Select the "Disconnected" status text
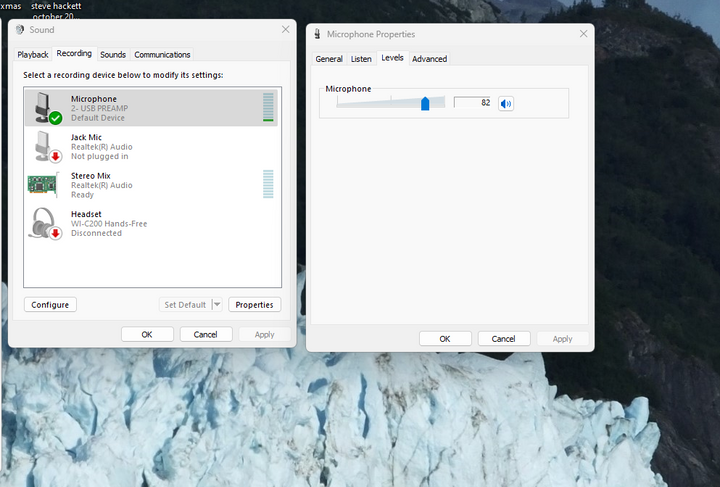Image resolution: width=720 pixels, height=487 pixels. point(96,233)
